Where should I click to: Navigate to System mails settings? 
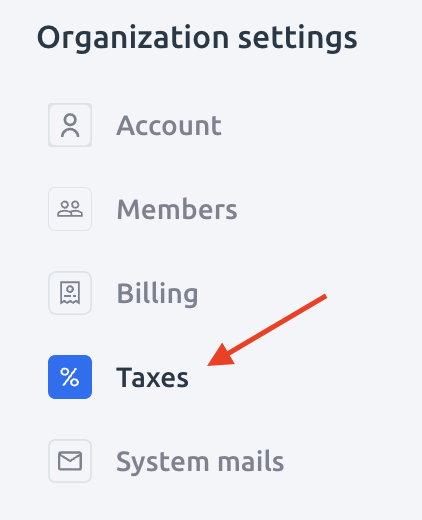[166, 461]
